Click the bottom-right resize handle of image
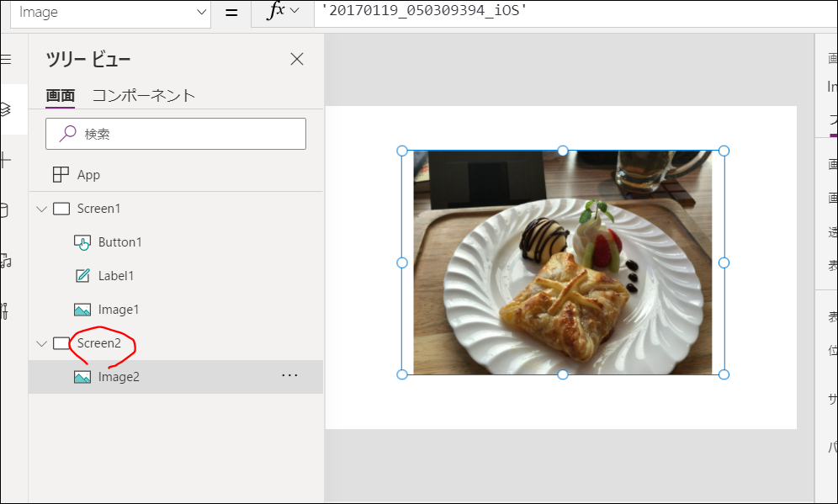 tap(724, 374)
